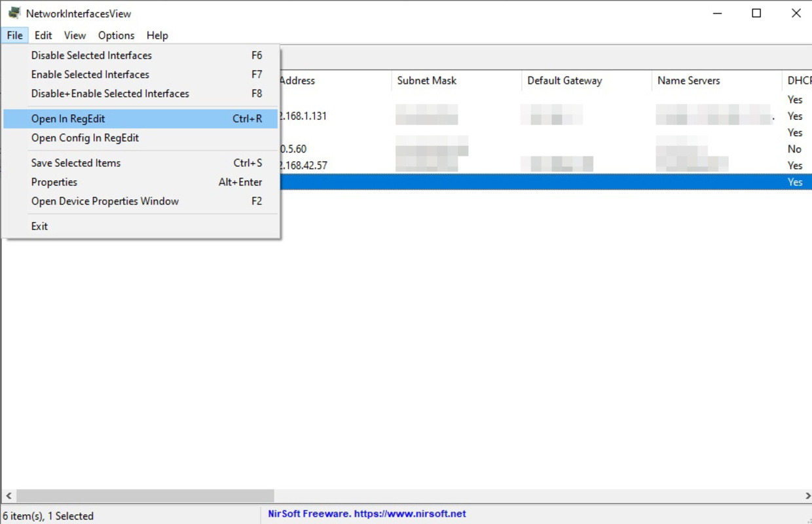Open Properties menu entry
Image resolution: width=812 pixels, height=524 pixels.
point(141,182)
